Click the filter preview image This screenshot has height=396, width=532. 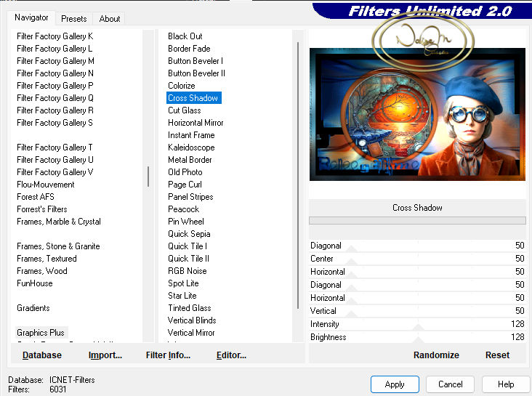417,114
